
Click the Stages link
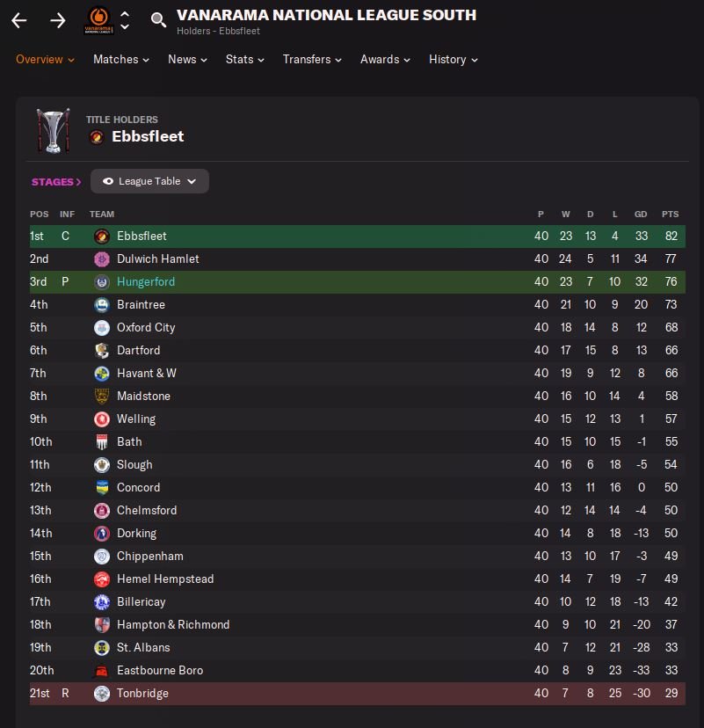(x=56, y=182)
